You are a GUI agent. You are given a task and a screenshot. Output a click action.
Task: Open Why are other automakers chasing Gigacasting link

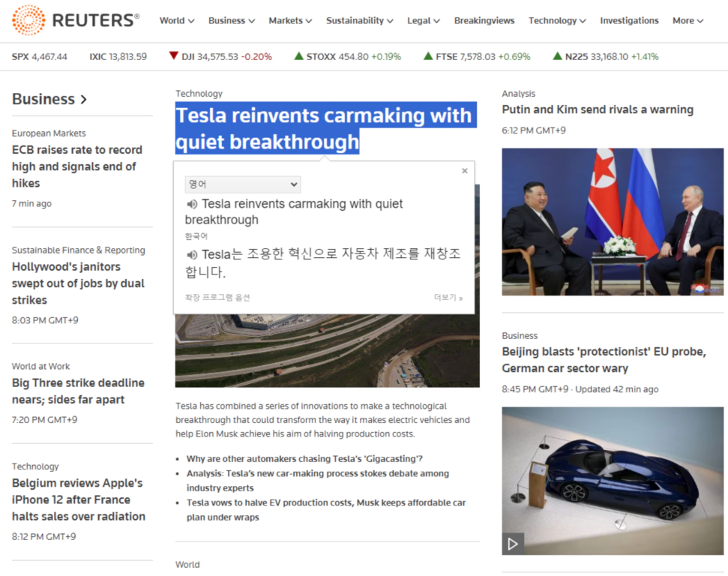pyautogui.click(x=304, y=459)
